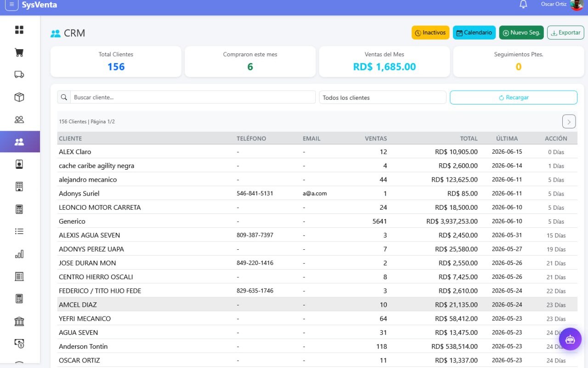Open the delivery truck sidebar icon
588x368 pixels.
(19, 75)
